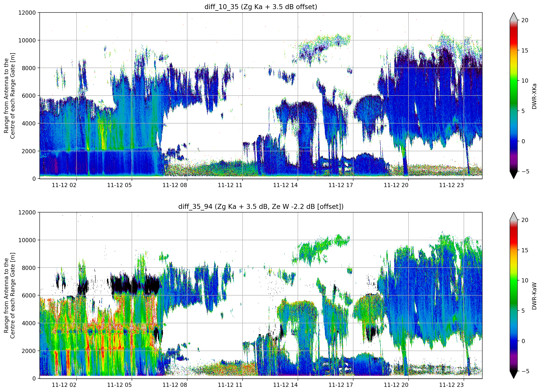This screenshot has width=541, height=392.
Task: Click bottom plot x-axis label '11-12 17'
Action: point(341,385)
